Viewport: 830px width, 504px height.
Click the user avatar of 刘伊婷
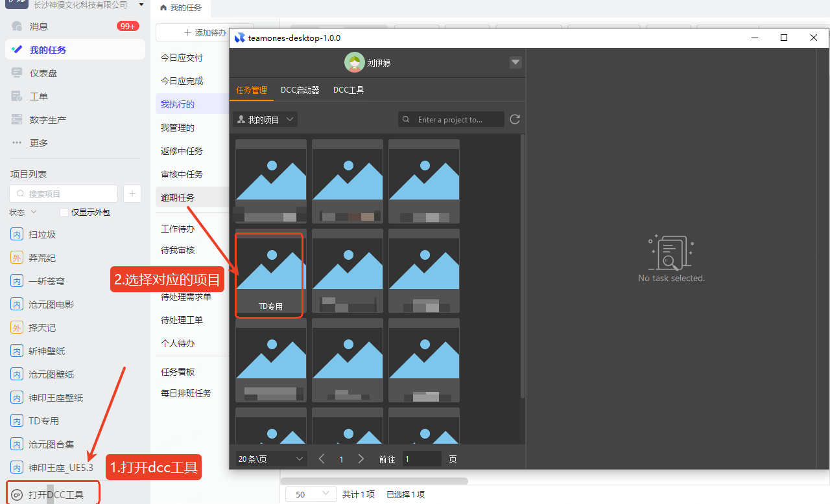(354, 62)
